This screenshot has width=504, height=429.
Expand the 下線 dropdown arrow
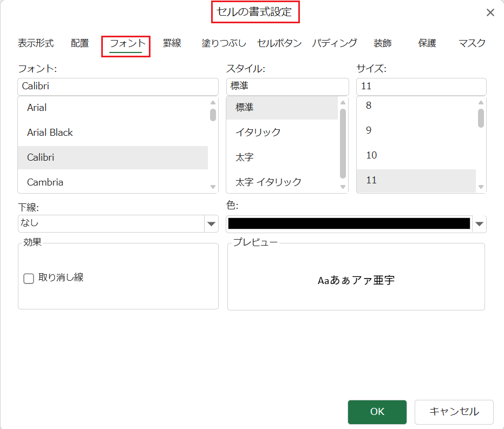click(211, 224)
